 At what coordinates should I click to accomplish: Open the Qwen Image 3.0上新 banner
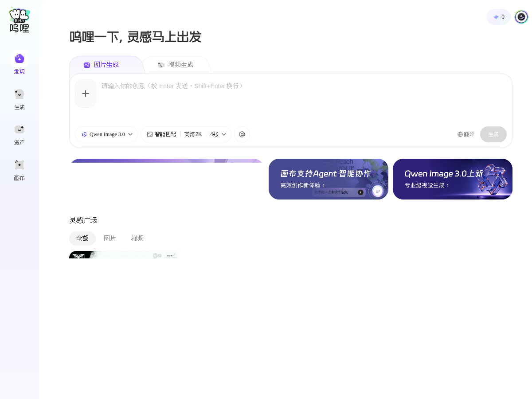(453, 179)
